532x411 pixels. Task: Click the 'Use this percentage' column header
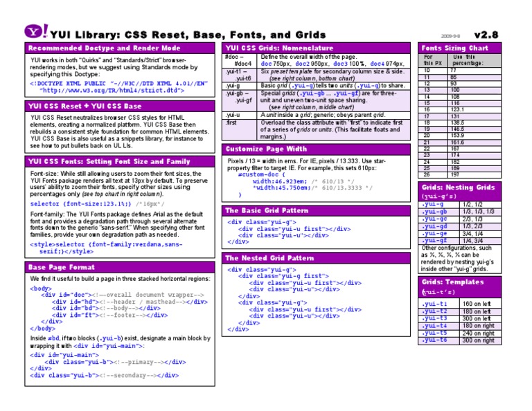(474, 60)
